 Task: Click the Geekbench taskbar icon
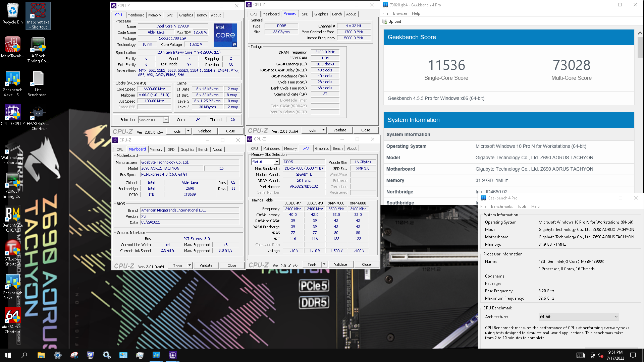pos(156,355)
